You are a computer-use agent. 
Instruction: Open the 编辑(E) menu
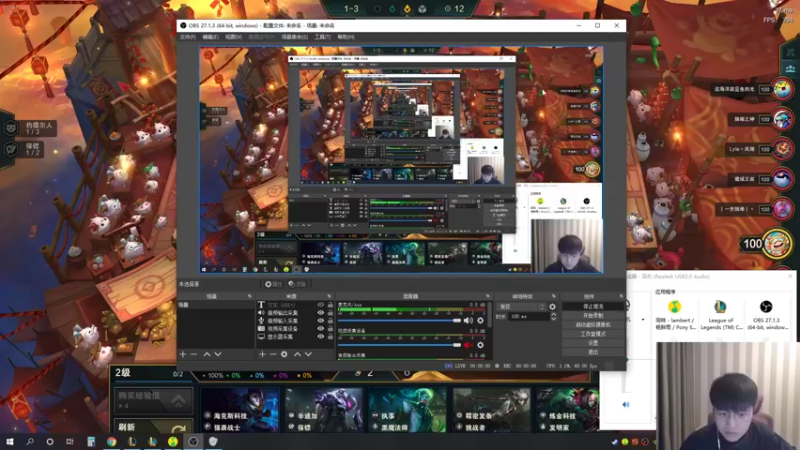pyautogui.click(x=210, y=37)
